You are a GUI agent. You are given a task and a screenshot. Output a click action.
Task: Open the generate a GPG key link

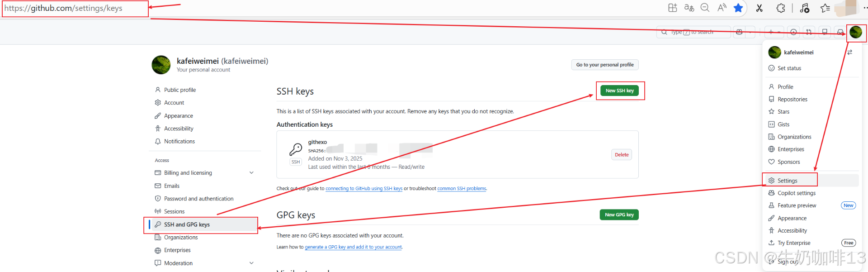point(353,247)
